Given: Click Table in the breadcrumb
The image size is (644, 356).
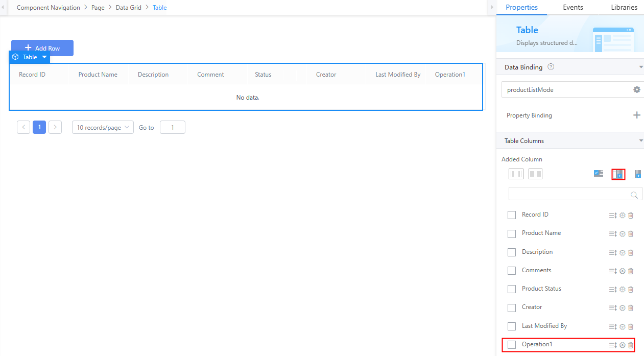Looking at the screenshot, I should pos(160,8).
